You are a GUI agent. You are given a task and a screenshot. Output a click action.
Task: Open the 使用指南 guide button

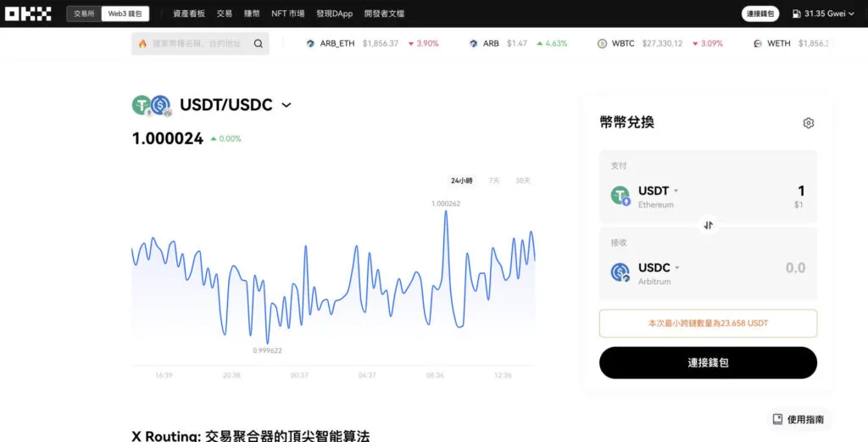coord(798,419)
